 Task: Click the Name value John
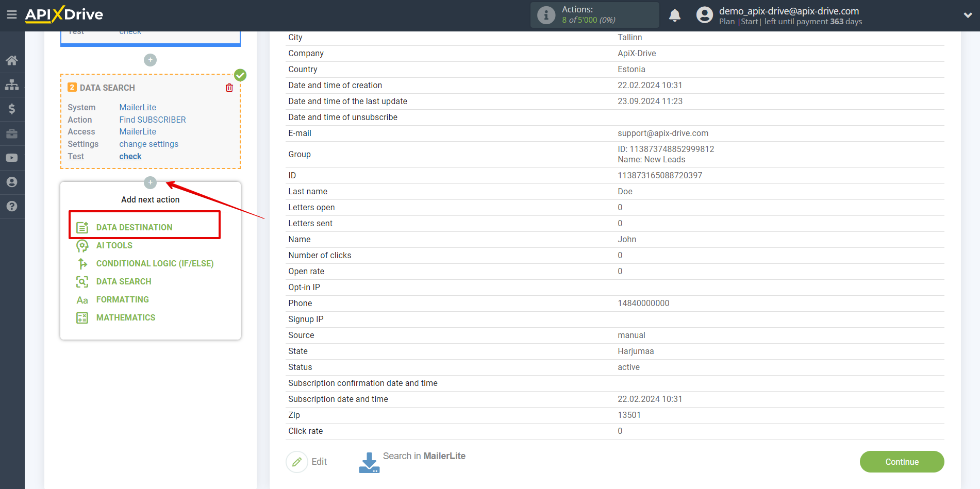(x=627, y=239)
